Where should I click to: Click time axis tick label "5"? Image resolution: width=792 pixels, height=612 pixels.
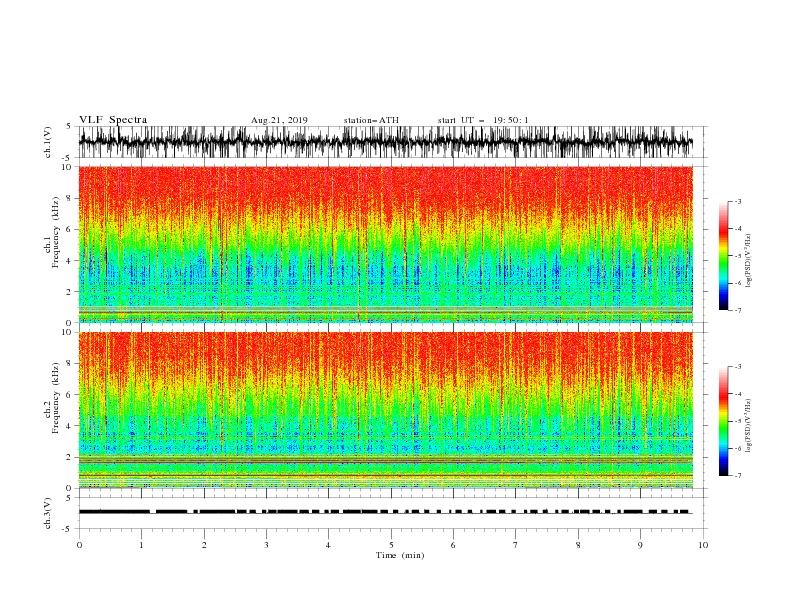tap(391, 545)
